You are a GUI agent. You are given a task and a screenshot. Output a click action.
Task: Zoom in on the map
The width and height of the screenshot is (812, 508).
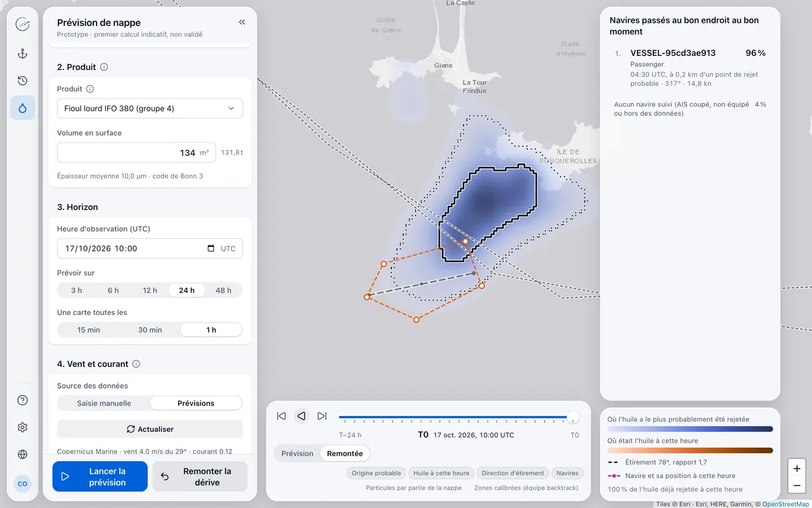[x=797, y=469]
